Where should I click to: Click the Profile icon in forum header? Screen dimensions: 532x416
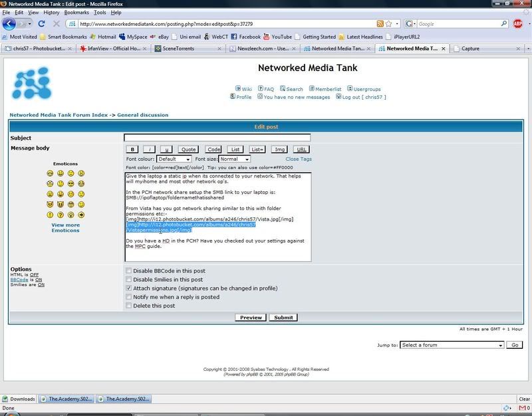point(232,96)
